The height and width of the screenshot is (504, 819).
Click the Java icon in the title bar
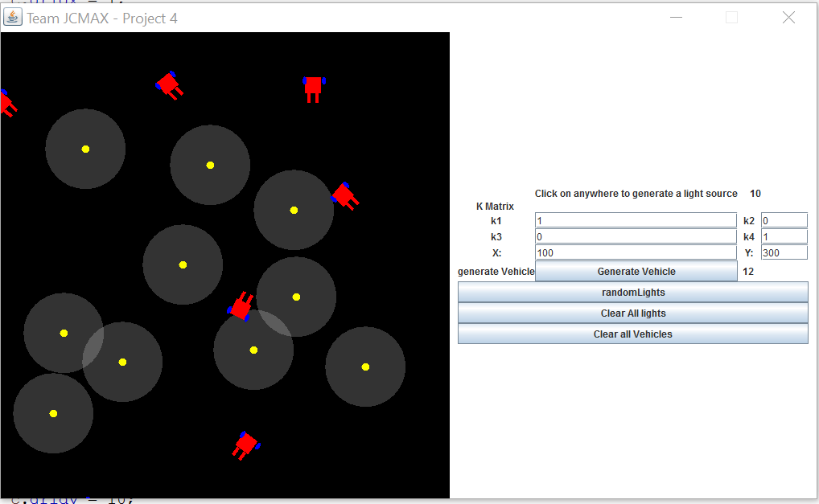click(13, 17)
